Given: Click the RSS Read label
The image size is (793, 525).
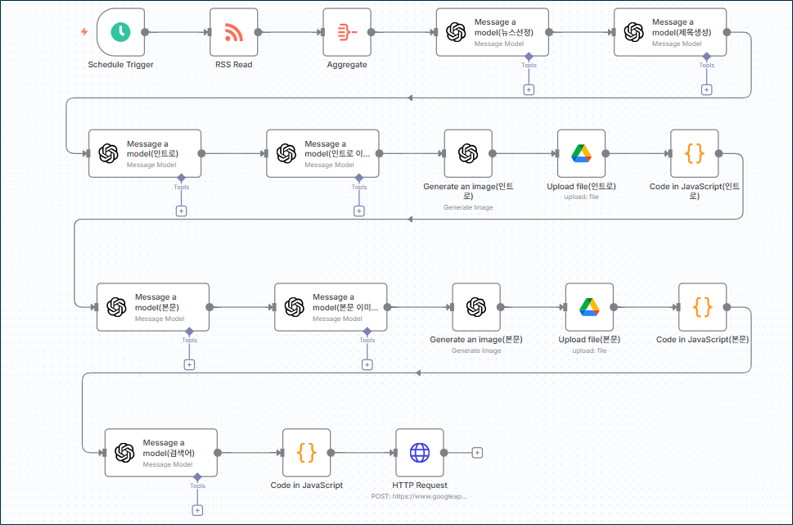Looking at the screenshot, I should click(x=234, y=65).
